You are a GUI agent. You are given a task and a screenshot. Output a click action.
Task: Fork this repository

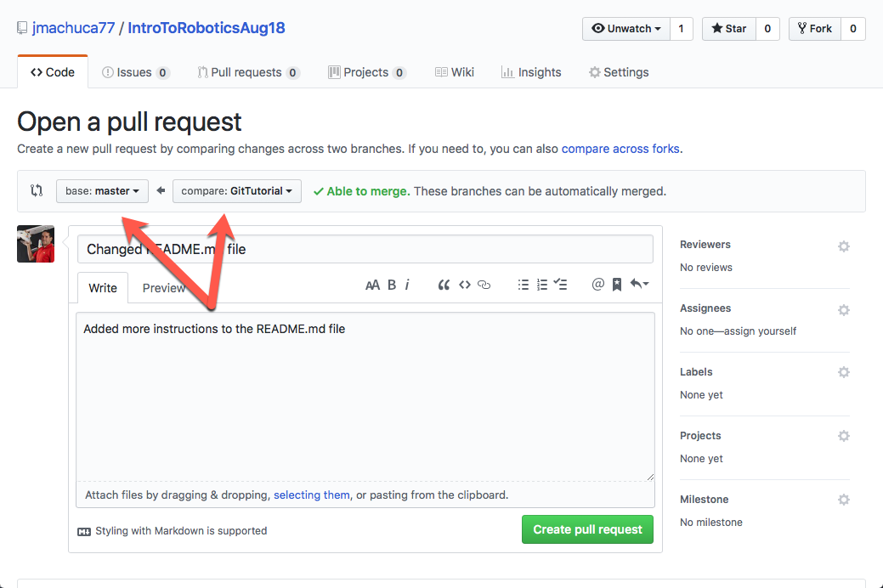815,29
